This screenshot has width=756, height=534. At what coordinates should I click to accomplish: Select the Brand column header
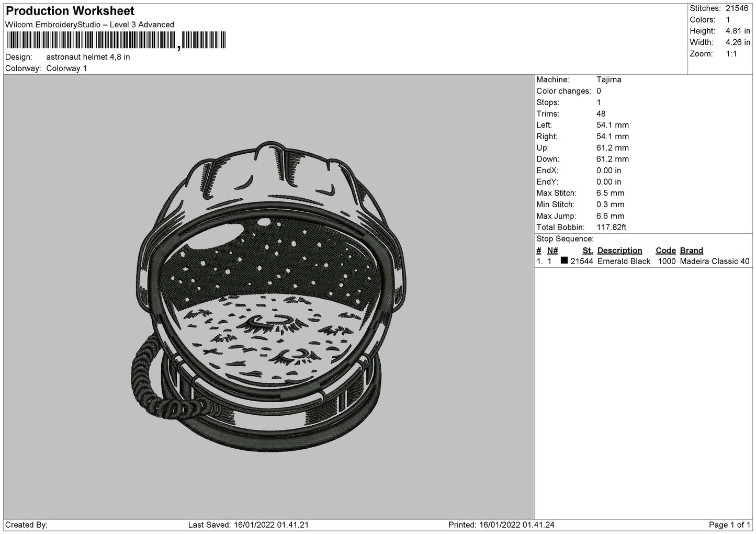(x=691, y=251)
